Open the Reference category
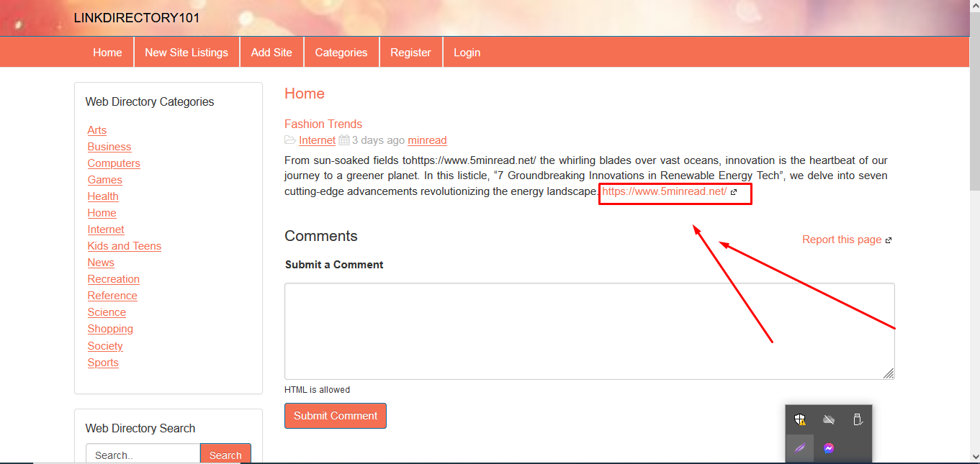The image size is (980, 464). coord(112,296)
